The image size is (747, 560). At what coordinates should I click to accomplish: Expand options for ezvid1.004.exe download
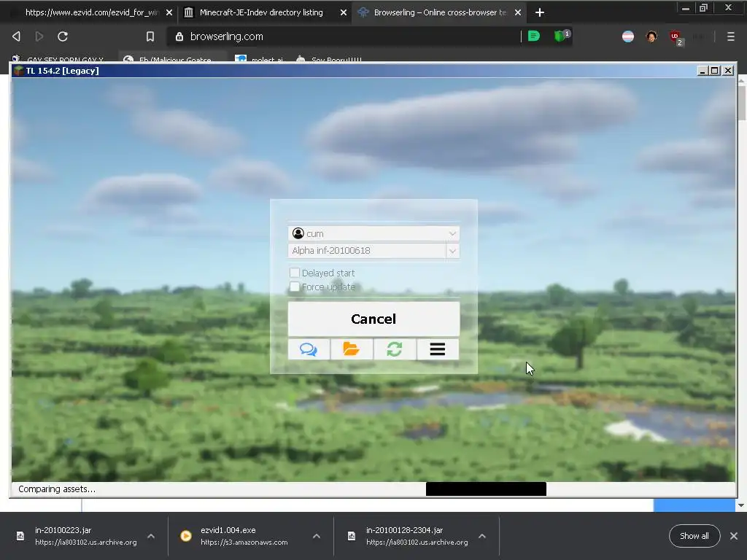pos(317,536)
